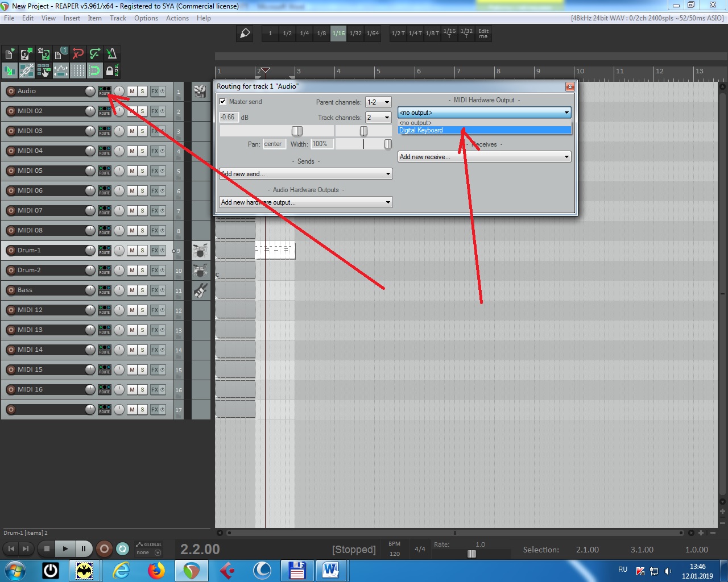The width and height of the screenshot is (728, 582).
Task: Toggle ripple editing toolbar icon
Action: pos(44,71)
